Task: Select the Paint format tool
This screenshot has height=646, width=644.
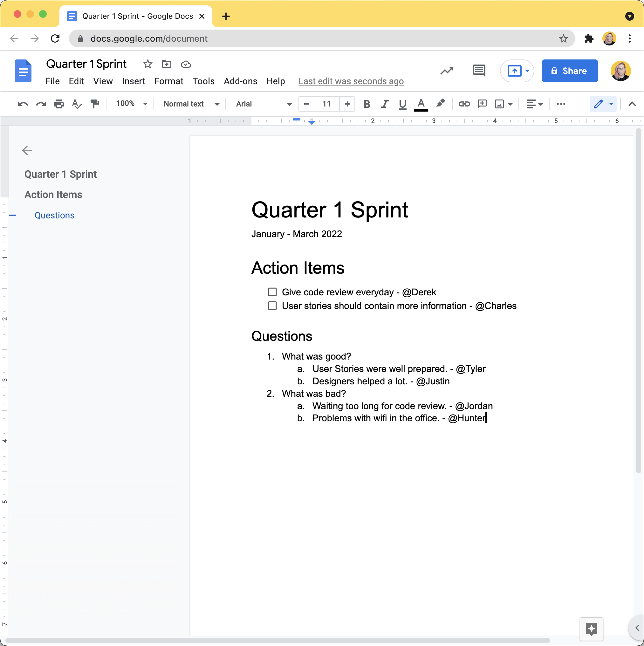Action: (x=95, y=104)
